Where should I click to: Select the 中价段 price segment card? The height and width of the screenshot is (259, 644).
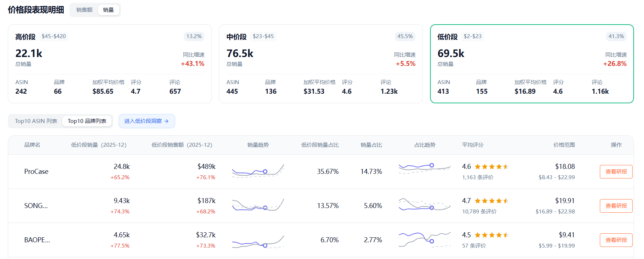click(x=321, y=64)
